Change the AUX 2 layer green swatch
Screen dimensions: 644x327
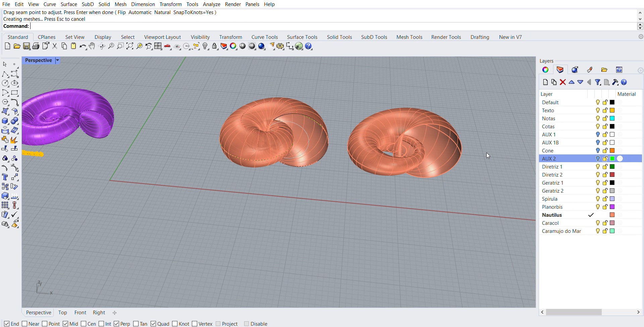click(612, 159)
